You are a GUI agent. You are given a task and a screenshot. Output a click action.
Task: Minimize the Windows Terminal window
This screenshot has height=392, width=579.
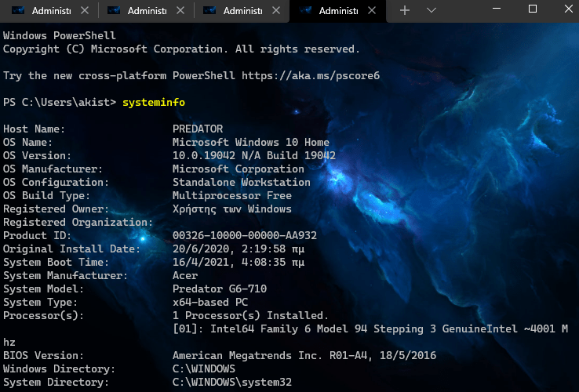click(x=497, y=9)
